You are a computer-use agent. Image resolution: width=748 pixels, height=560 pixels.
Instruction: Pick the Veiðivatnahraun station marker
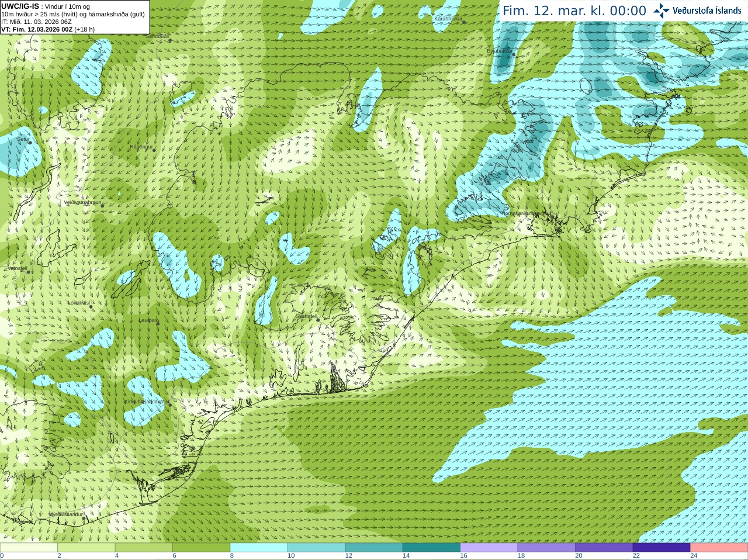coord(102,206)
